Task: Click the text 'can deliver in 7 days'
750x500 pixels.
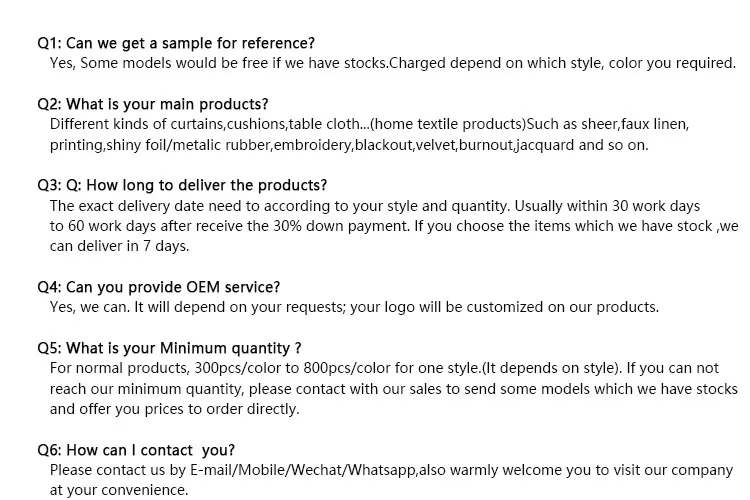Action: [118, 246]
